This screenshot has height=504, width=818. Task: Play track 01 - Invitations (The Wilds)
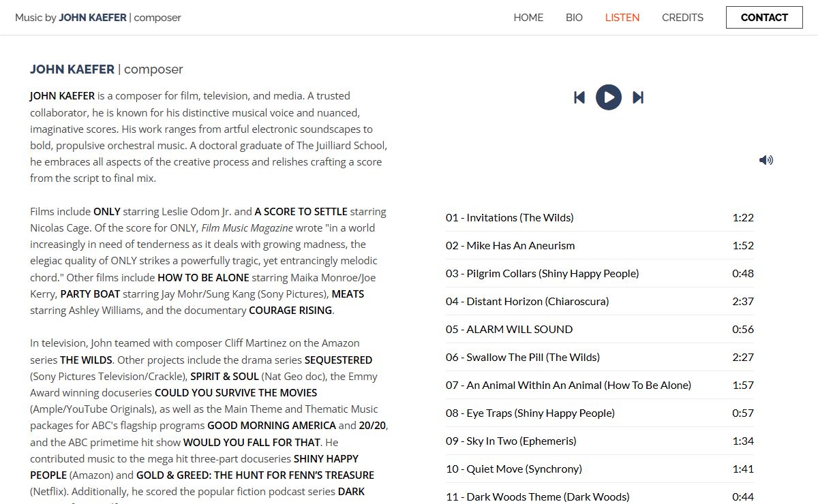tap(600, 218)
